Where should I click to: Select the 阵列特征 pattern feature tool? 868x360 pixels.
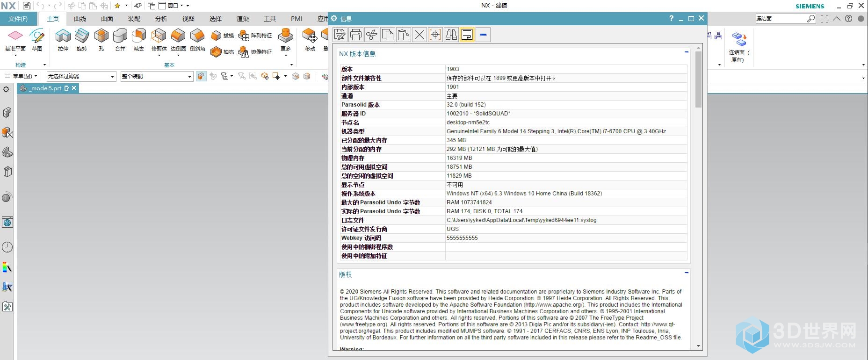255,36
